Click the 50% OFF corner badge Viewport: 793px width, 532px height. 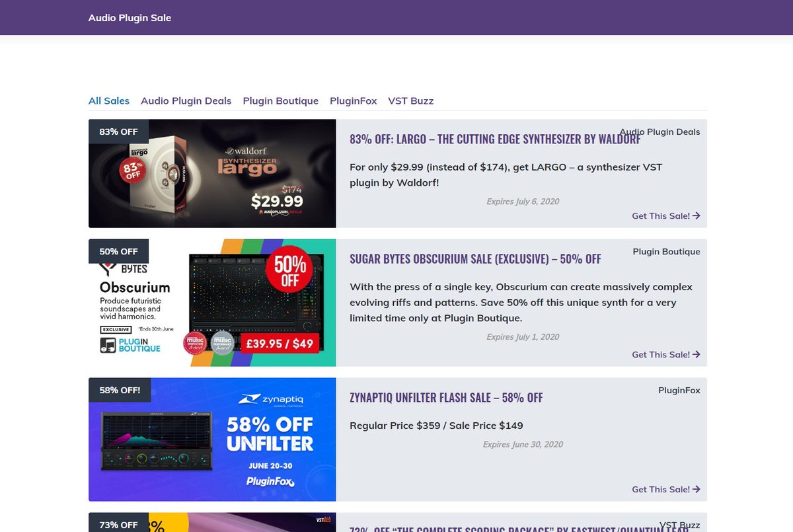coord(119,252)
